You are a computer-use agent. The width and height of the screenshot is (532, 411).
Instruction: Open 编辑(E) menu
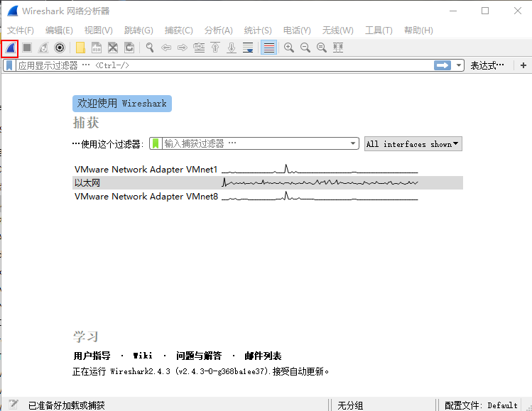click(59, 31)
